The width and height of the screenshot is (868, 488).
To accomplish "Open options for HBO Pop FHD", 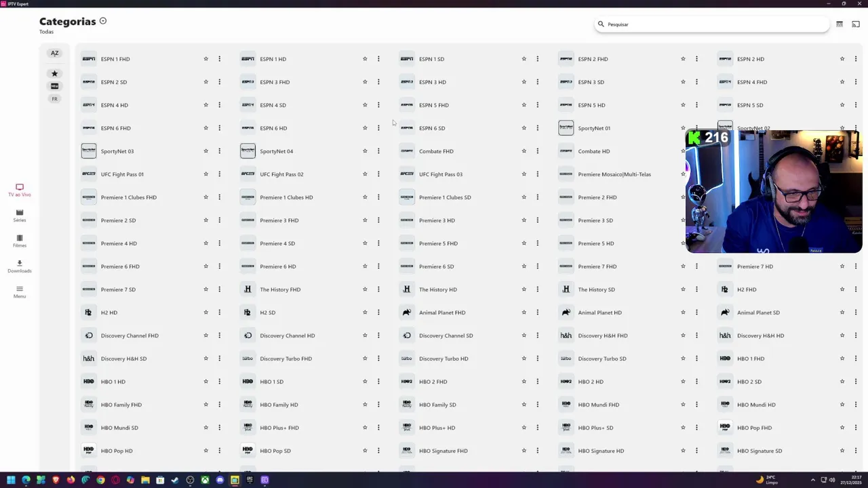I will coord(856,428).
